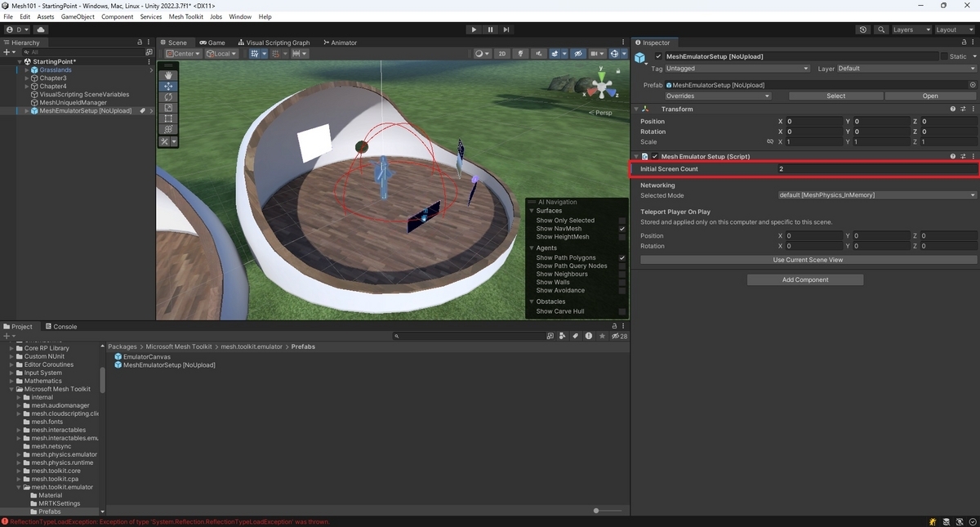980x527 pixels.
Task: Open Networking Selected Mode dropdown
Action: click(x=877, y=195)
